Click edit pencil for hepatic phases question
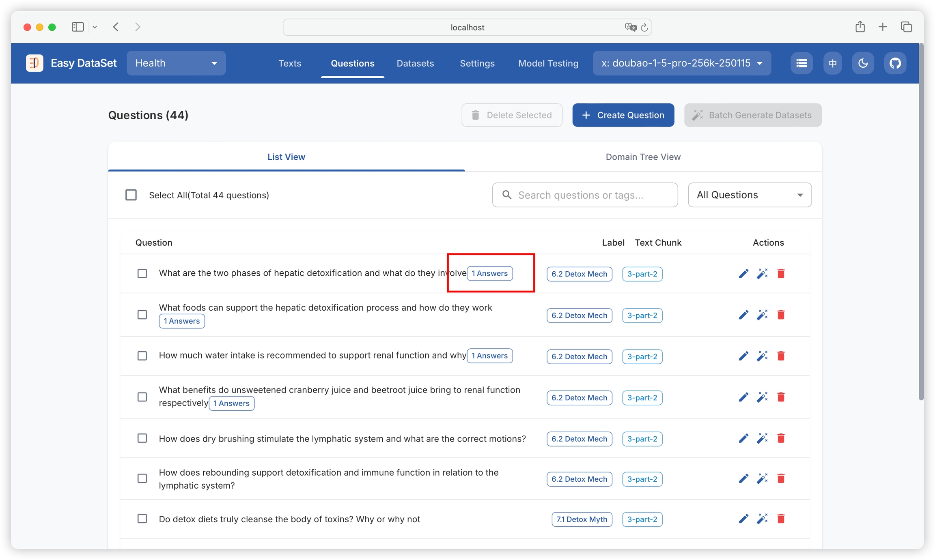The height and width of the screenshot is (560, 935). pyautogui.click(x=743, y=274)
